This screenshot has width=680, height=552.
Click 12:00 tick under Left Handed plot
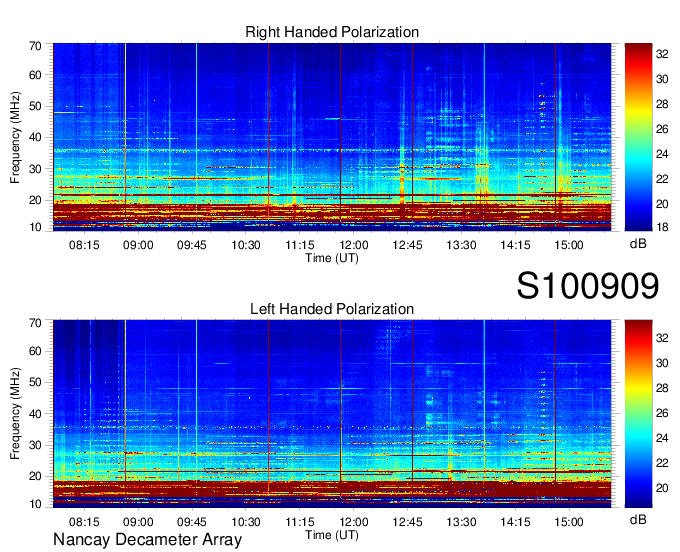tap(353, 522)
